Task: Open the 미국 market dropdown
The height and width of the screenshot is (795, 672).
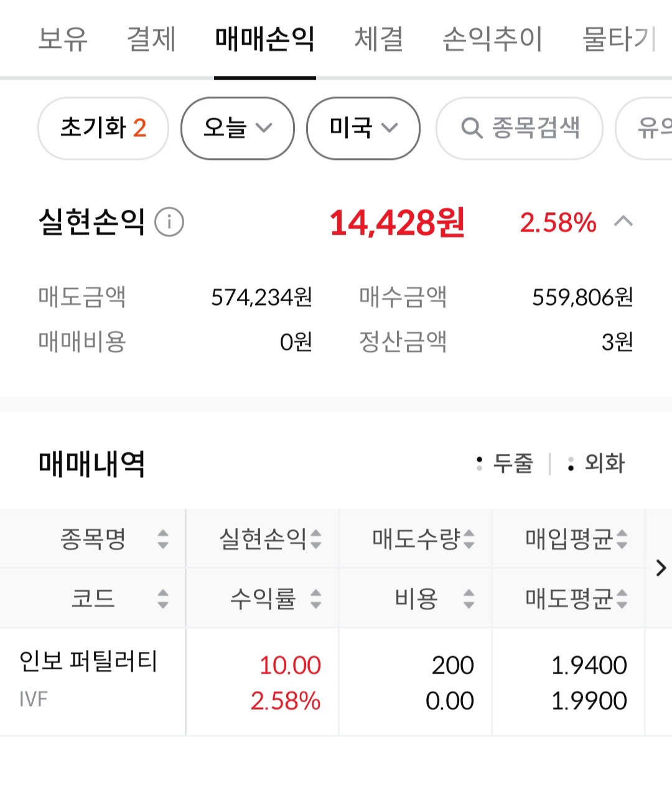Action: pyautogui.click(x=363, y=128)
